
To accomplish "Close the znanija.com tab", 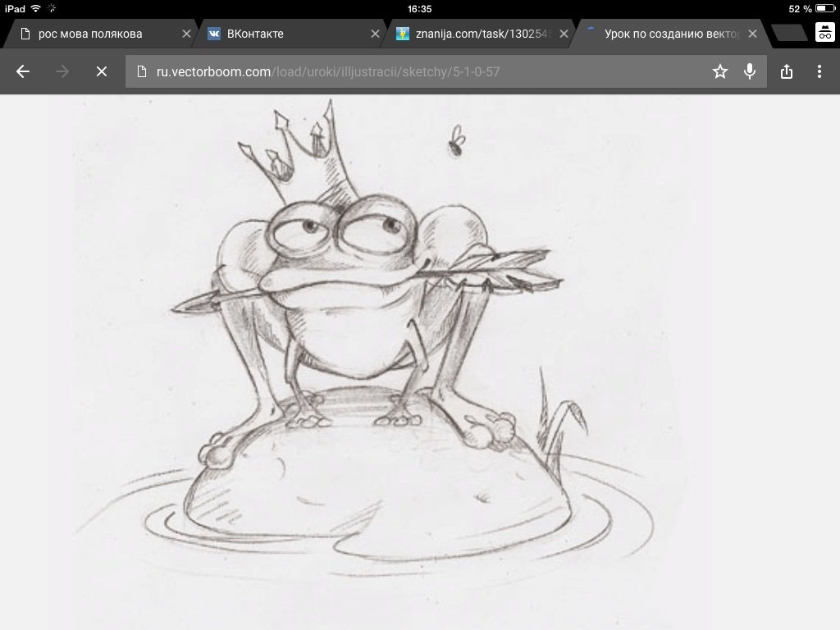I will (564, 34).
